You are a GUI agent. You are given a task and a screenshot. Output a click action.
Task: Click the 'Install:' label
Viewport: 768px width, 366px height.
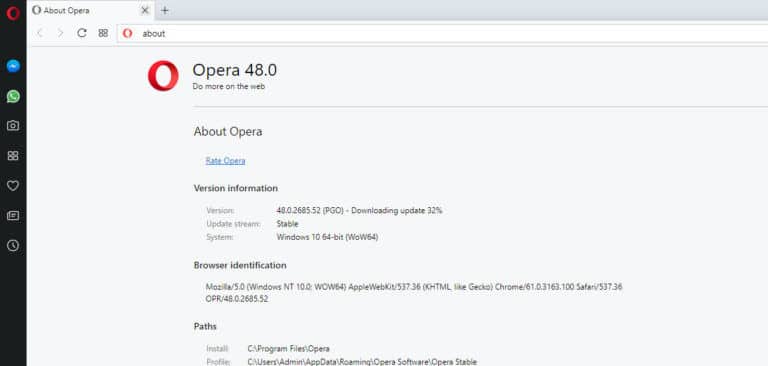point(217,349)
